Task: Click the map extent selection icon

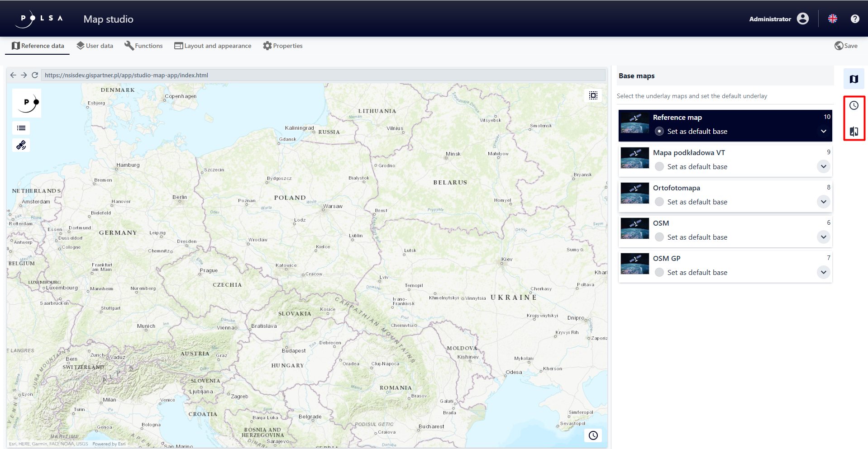Action: pyautogui.click(x=593, y=95)
